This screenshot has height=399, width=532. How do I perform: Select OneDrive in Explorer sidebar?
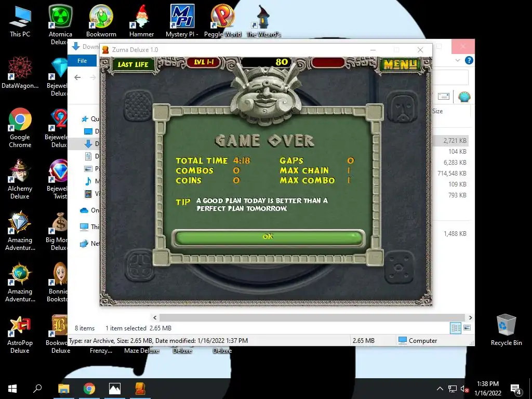point(89,210)
